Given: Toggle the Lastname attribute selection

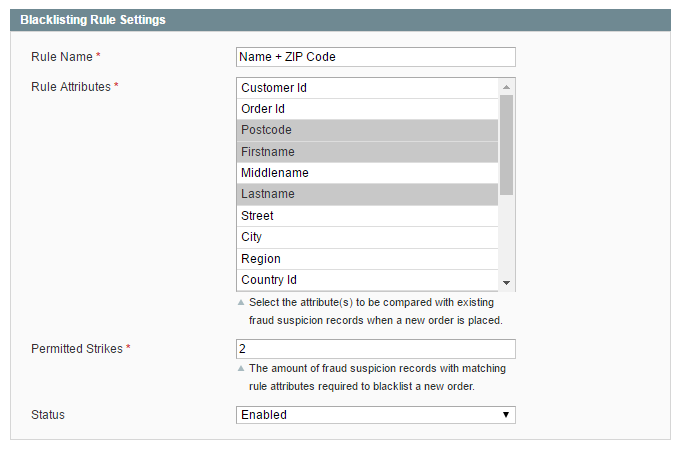Looking at the screenshot, I should [367, 194].
